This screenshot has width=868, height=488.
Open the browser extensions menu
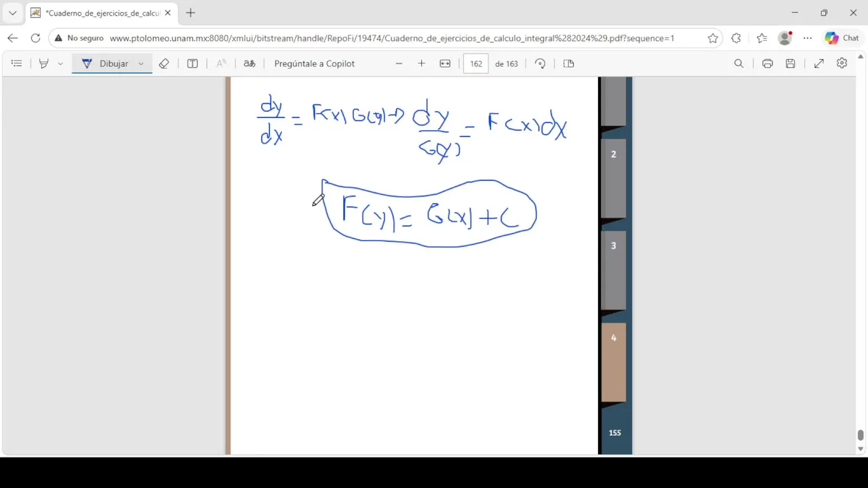click(x=736, y=38)
